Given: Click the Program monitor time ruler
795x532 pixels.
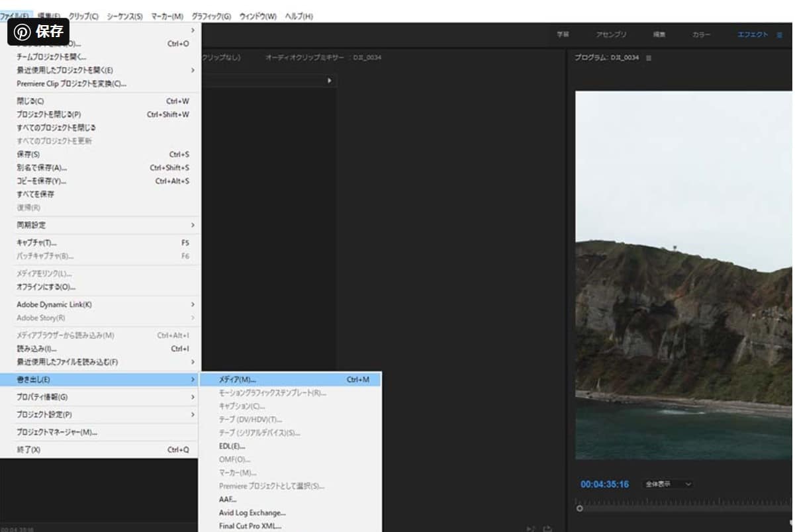Looking at the screenshot, I should [685, 504].
